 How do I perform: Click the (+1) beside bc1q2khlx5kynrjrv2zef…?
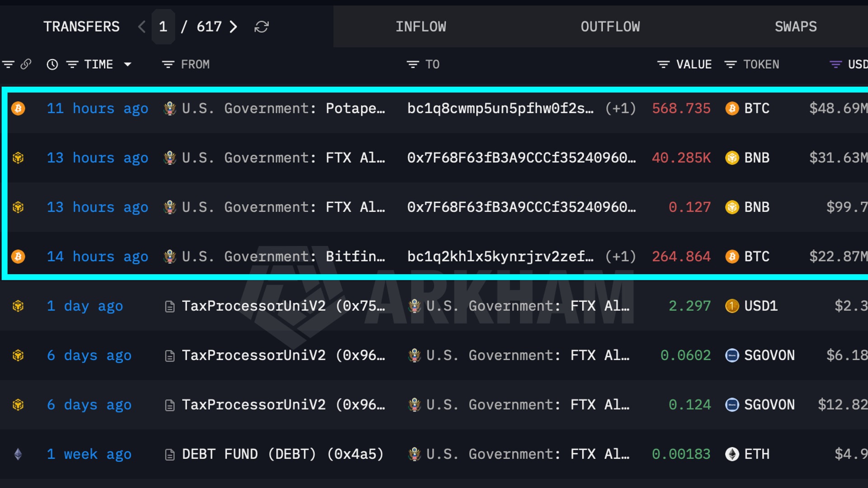[621, 257]
